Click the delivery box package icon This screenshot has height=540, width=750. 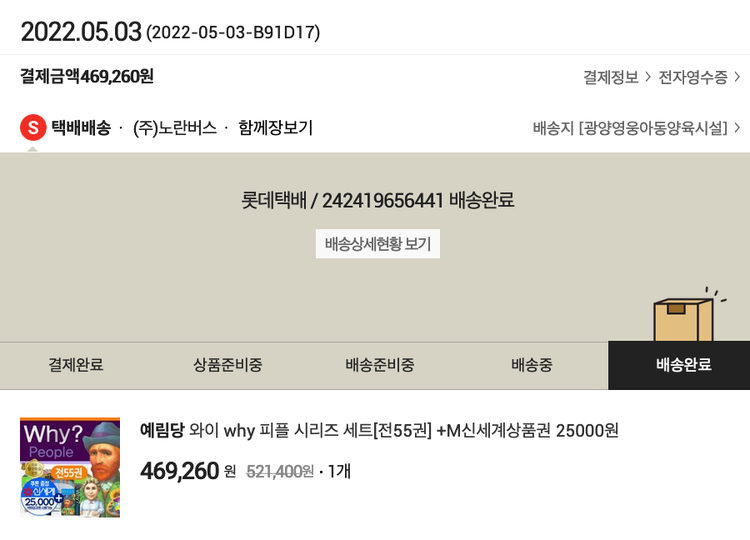tap(684, 318)
